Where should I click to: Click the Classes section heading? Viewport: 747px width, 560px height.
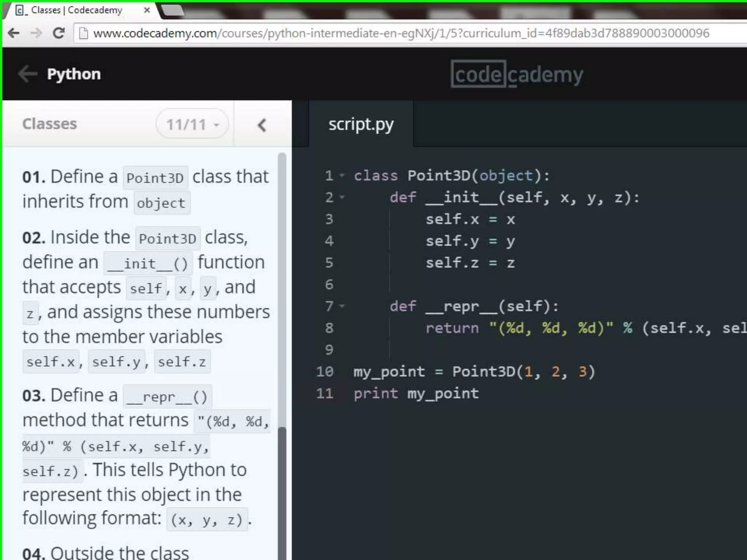click(50, 124)
